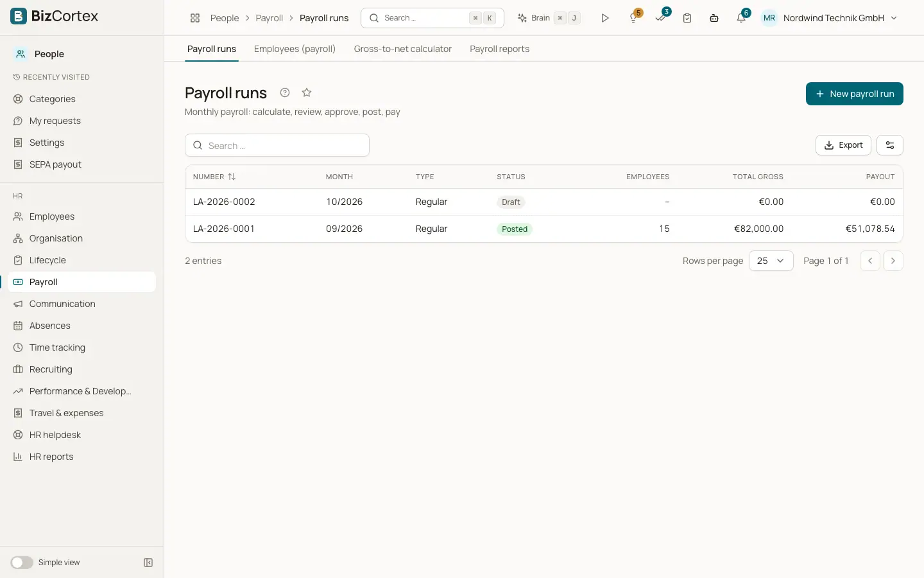
Task: Open the clipboard icon in the top bar
Action: point(687,18)
